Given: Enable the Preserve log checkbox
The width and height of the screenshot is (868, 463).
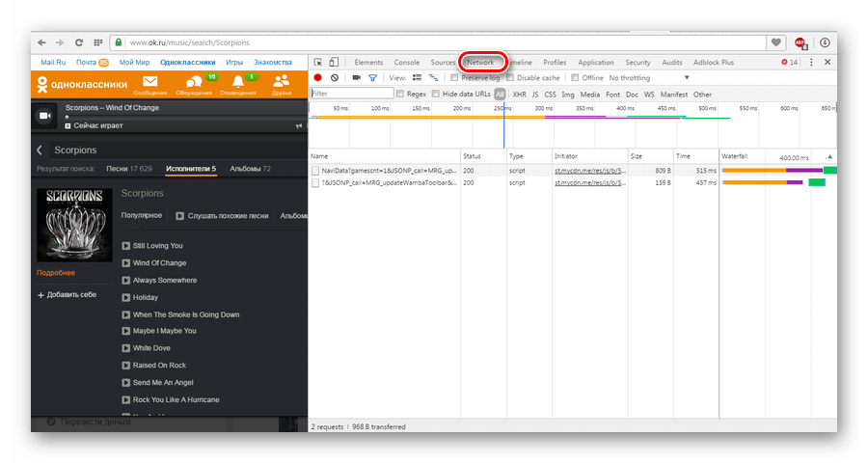Looking at the screenshot, I should (x=456, y=77).
